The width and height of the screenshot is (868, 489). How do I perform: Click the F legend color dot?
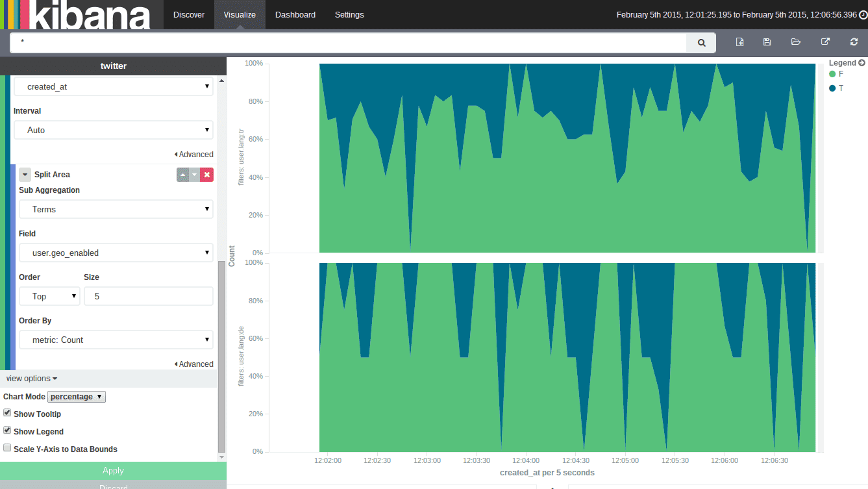point(833,74)
